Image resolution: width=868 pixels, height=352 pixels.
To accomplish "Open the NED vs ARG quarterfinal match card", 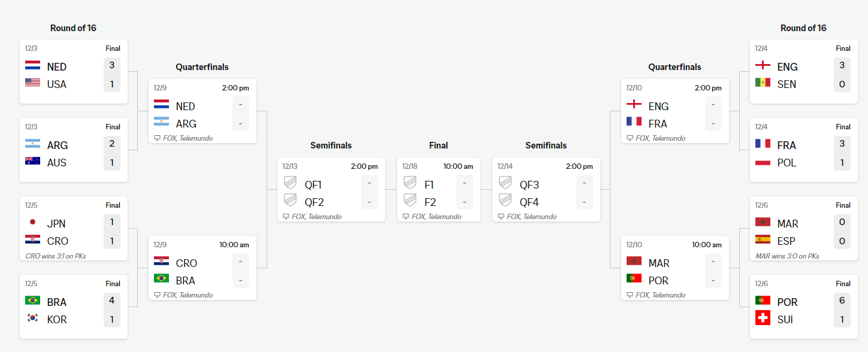I will pyautogui.click(x=202, y=111).
